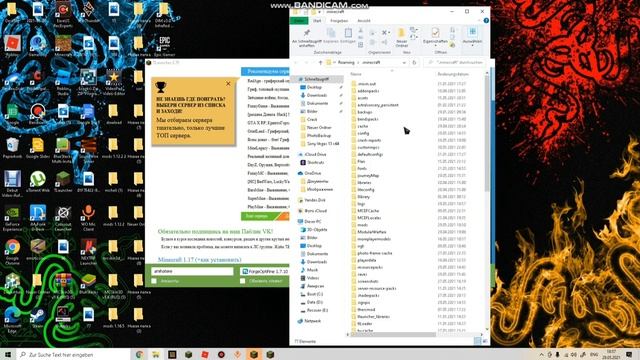Click Pin to Quick Access (An Schnellzugriff anheften) in Explorer ribbon
Image resolution: width=640 pixels, height=360 pixels.
[x=307, y=37]
